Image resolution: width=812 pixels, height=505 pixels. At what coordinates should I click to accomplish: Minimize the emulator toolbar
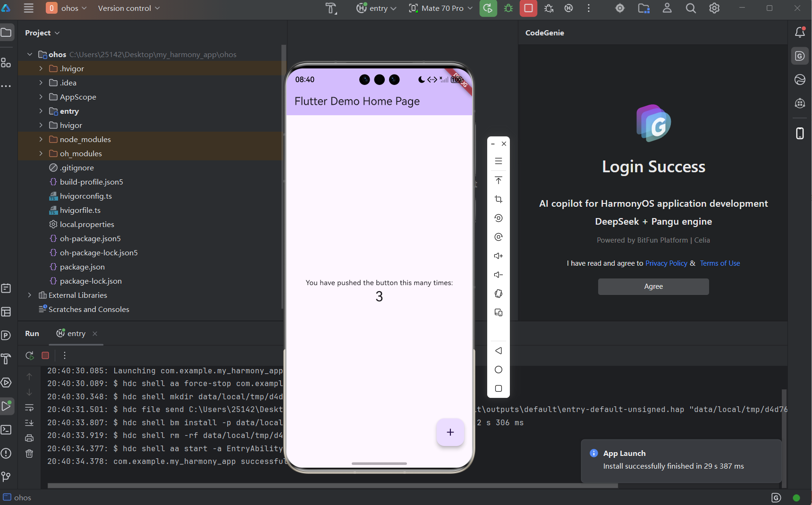493,144
